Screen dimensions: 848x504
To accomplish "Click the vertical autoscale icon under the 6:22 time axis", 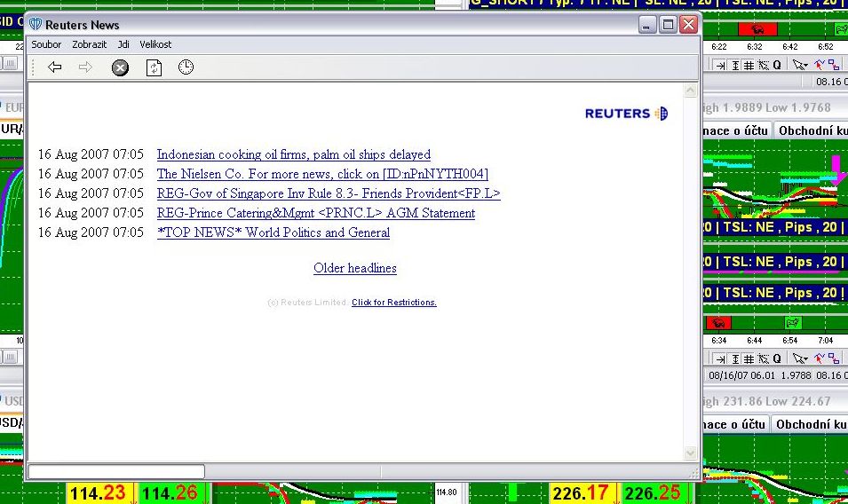I will (x=735, y=66).
